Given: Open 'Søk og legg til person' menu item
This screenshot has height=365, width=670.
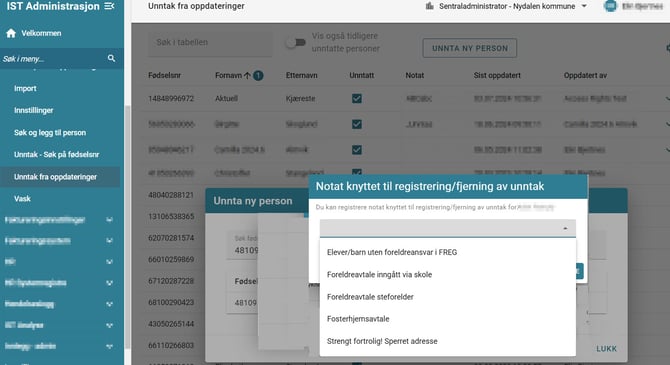Looking at the screenshot, I should coord(50,132).
